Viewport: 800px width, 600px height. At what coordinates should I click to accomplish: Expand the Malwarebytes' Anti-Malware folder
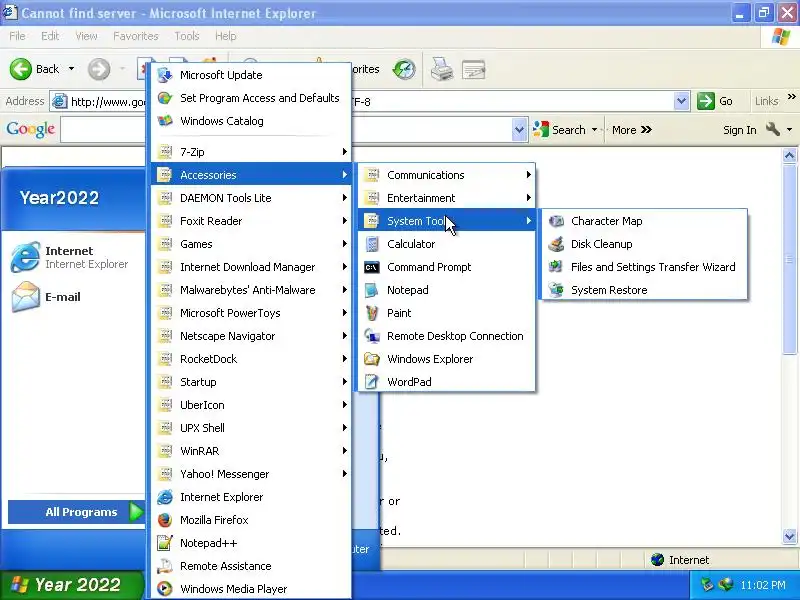251,290
